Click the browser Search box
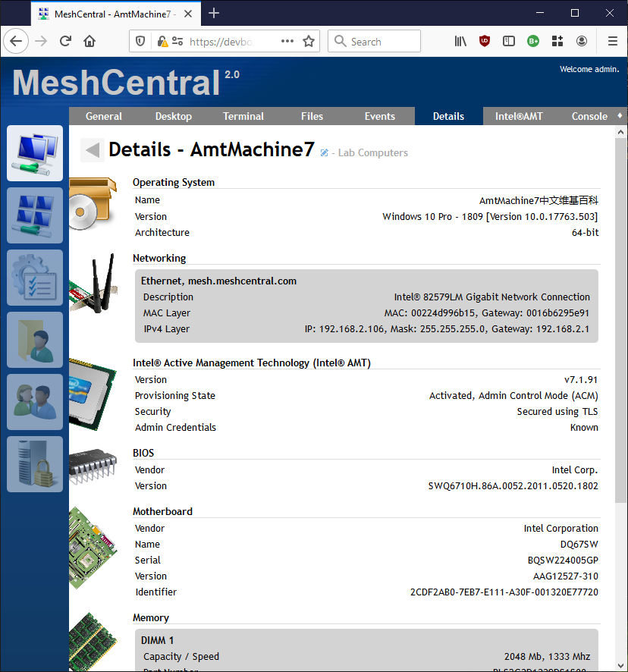The width and height of the screenshot is (628, 672). point(374,41)
